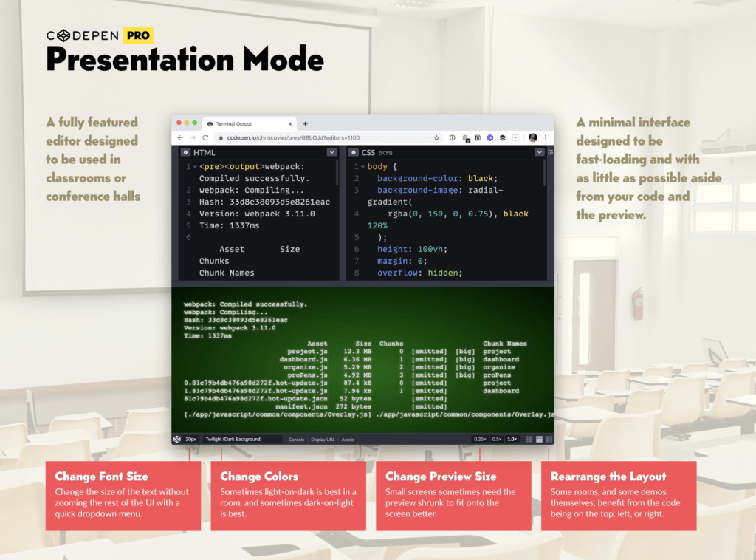756x560 pixels.
Task: Select the code-on-top layout icon
Action: coord(539,439)
